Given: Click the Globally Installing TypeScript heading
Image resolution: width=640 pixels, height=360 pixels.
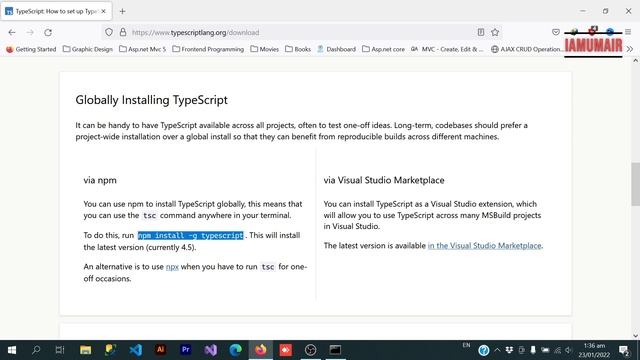Looking at the screenshot, I should tap(151, 100).
